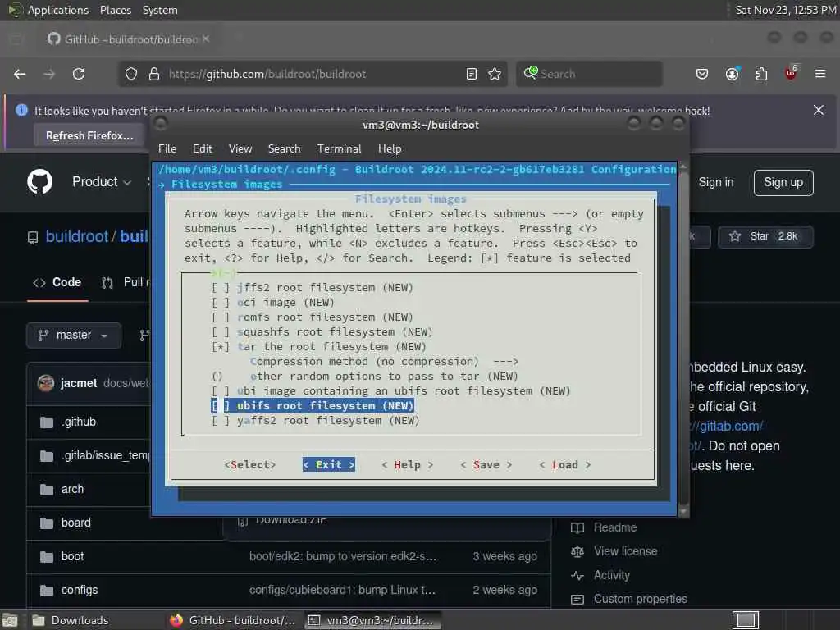This screenshot has width=840, height=630.
Task: Star the buildroot repository
Action: pos(765,236)
